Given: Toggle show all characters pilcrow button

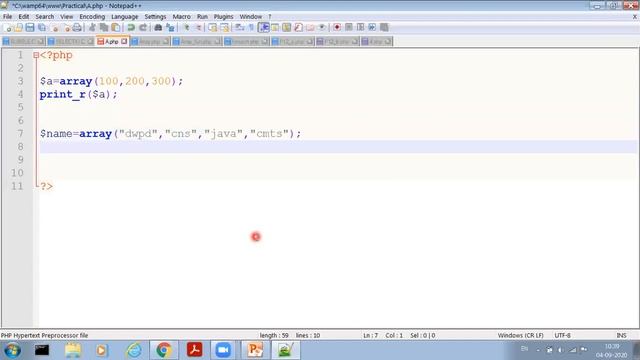Looking at the screenshot, I should pyautogui.click(x=251, y=27).
